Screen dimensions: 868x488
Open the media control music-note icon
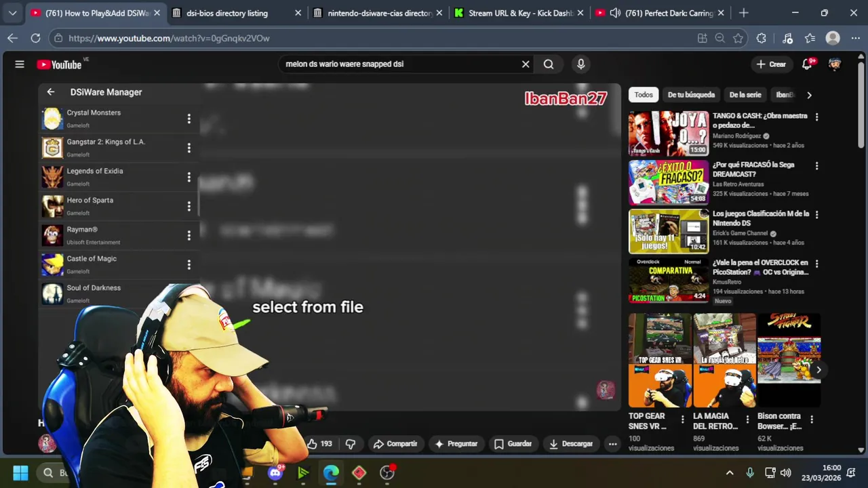[787, 38]
